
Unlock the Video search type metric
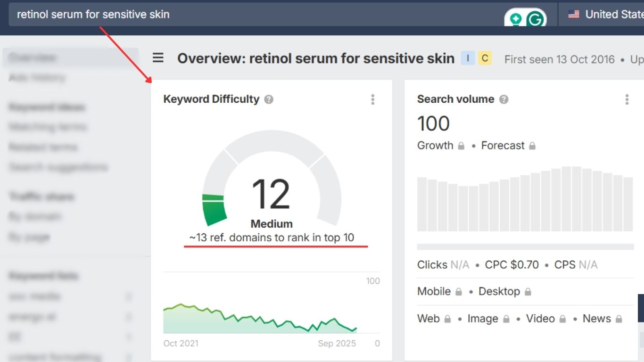(561, 319)
